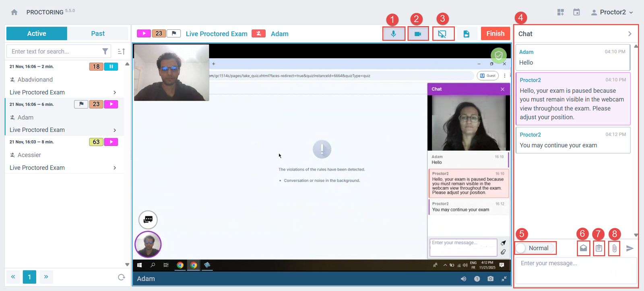644x291 pixels.
Task: Toggle the microphone button in the toolbar
Action: tap(394, 34)
